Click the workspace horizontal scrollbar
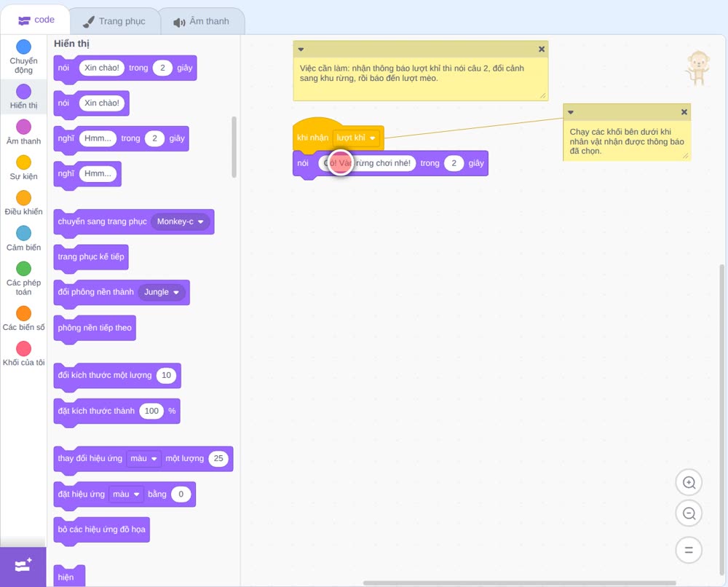 (x=519, y=583)
